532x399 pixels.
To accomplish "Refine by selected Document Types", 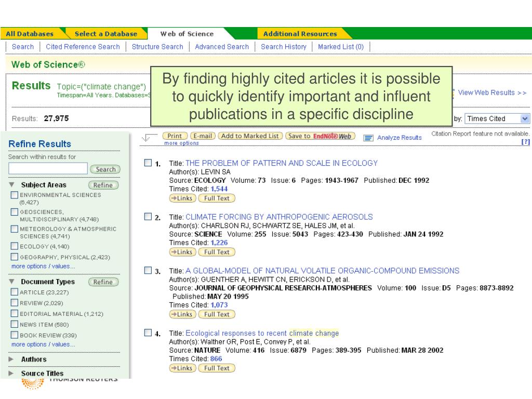I will pos(103,282).
